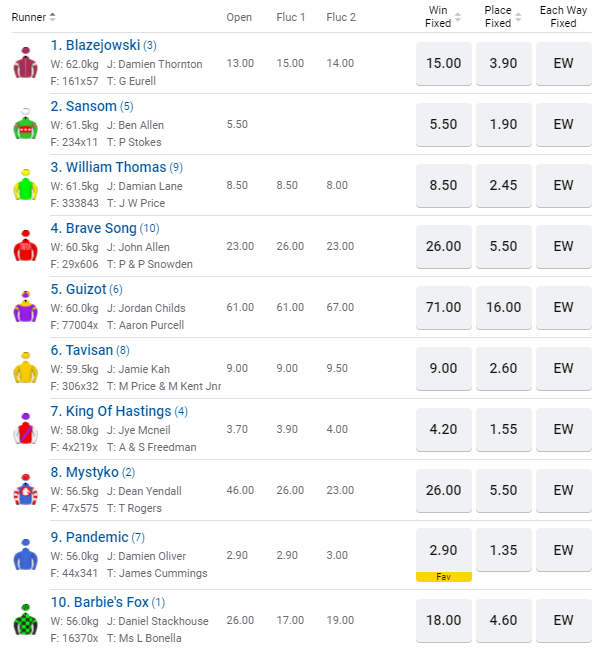604x648 pixels.
Task: Select Guizot place odds 16.00
Action: coord(504,307)
